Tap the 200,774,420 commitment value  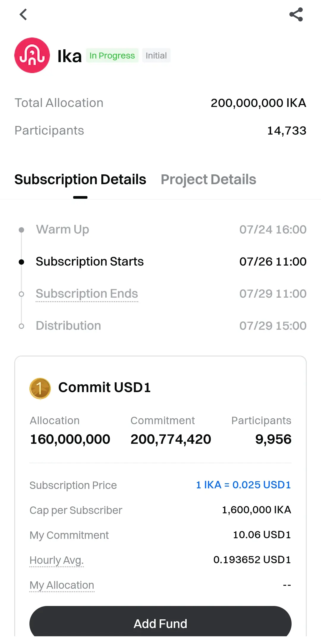pos(171,439)
